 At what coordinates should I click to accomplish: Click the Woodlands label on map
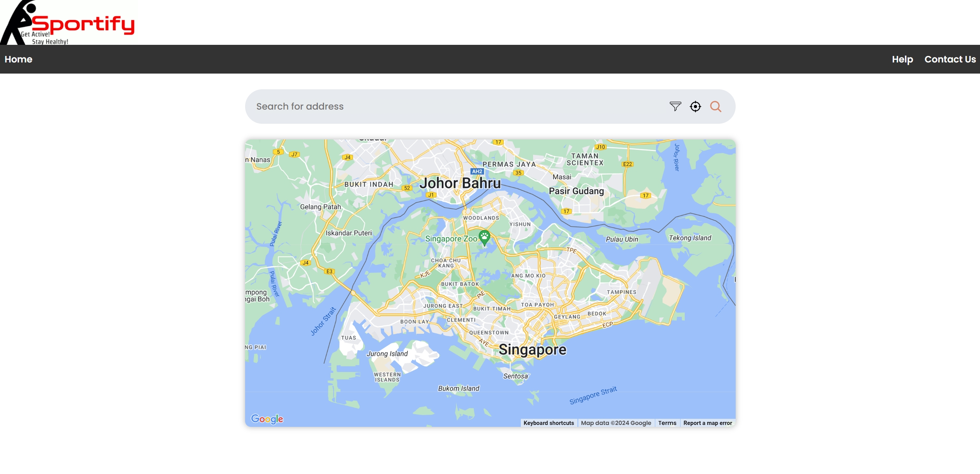481,218
